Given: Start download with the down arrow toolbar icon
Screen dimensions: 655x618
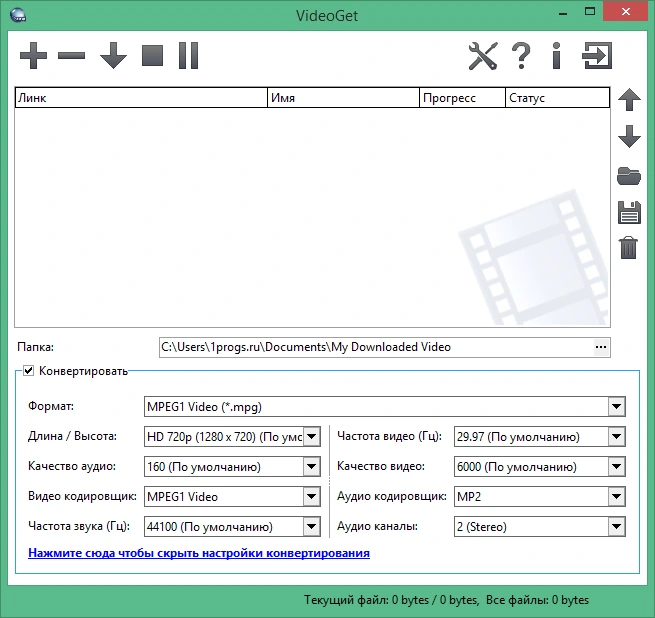Looking at the screenshot, I should [113, 56].
